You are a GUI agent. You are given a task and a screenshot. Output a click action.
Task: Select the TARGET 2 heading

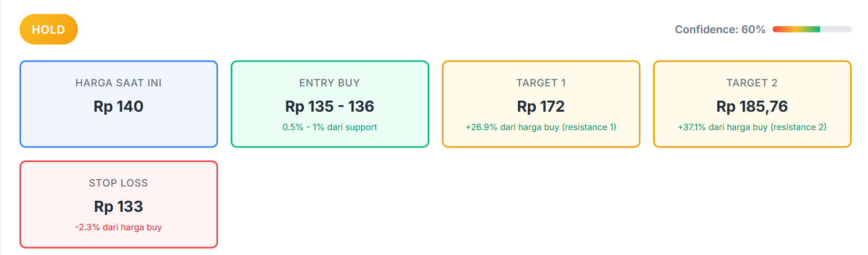coord(752,83)
